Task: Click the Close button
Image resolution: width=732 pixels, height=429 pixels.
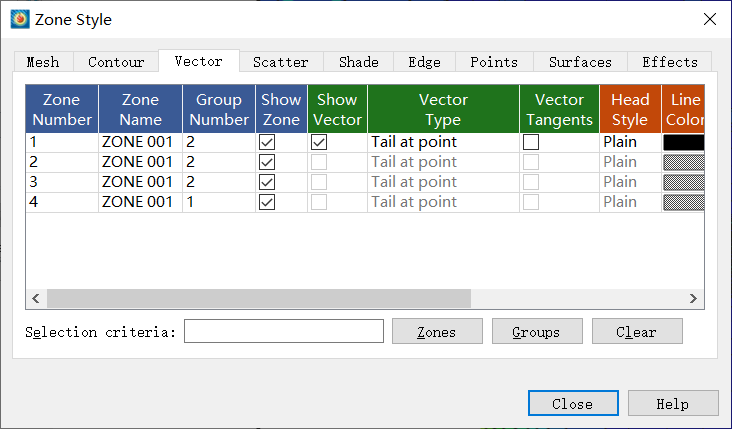Action: pos(573,403)
